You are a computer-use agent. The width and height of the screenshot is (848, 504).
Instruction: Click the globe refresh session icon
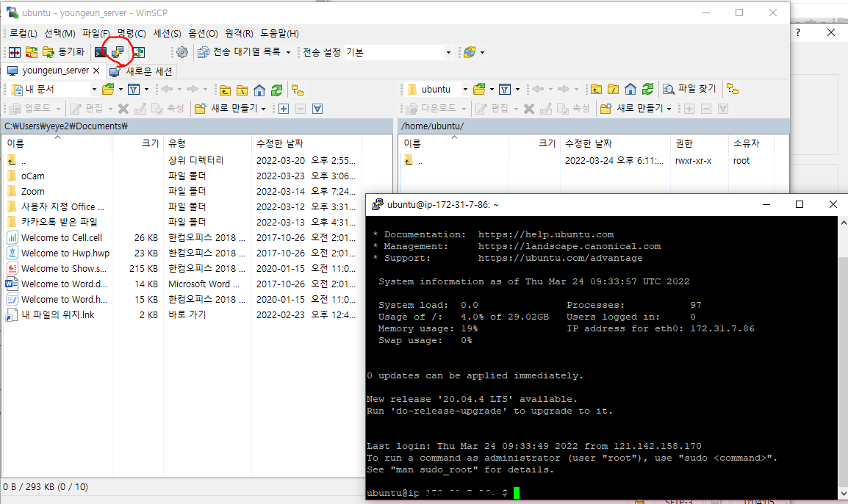[x=470, y=52]
